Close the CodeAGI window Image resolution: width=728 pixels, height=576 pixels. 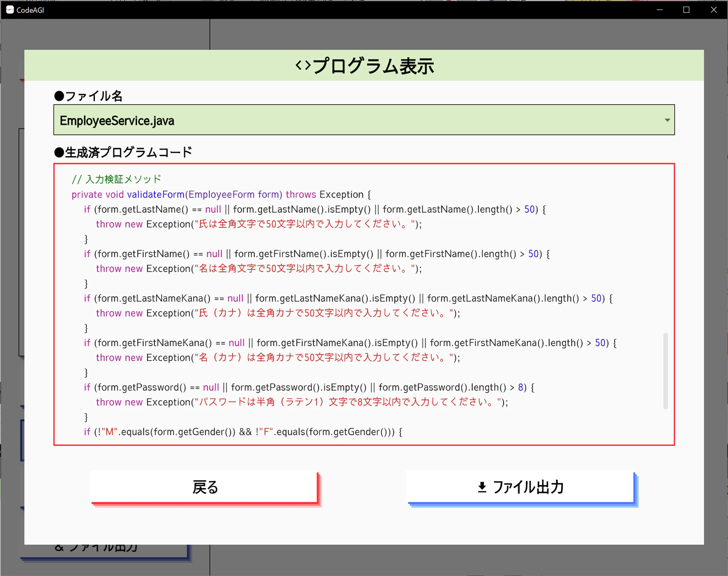pyautogui.click(x=714, y=10)
